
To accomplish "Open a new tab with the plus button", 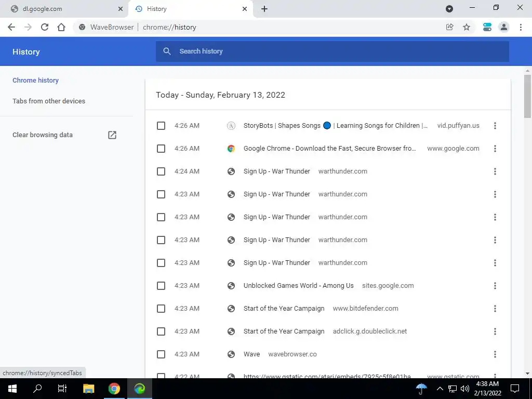I will [264, 9].
